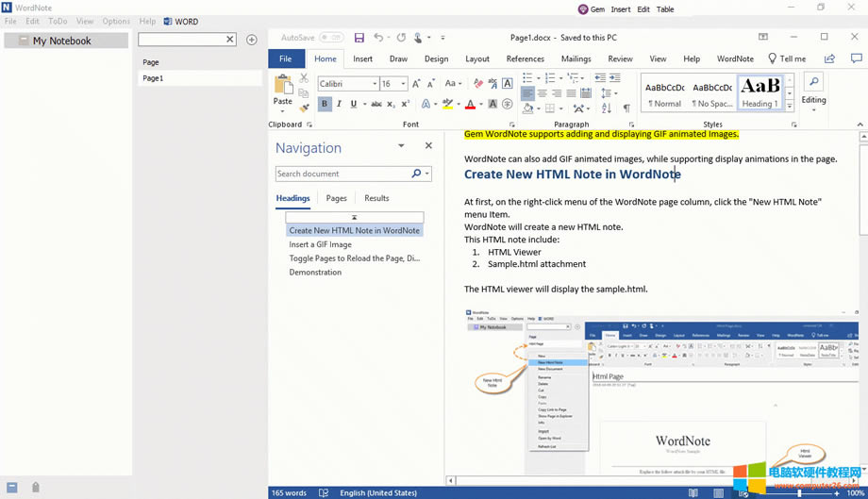Open the font size dropdown
Image resolution: width=868 pixels, height=499 pixels.
[404, 84]
